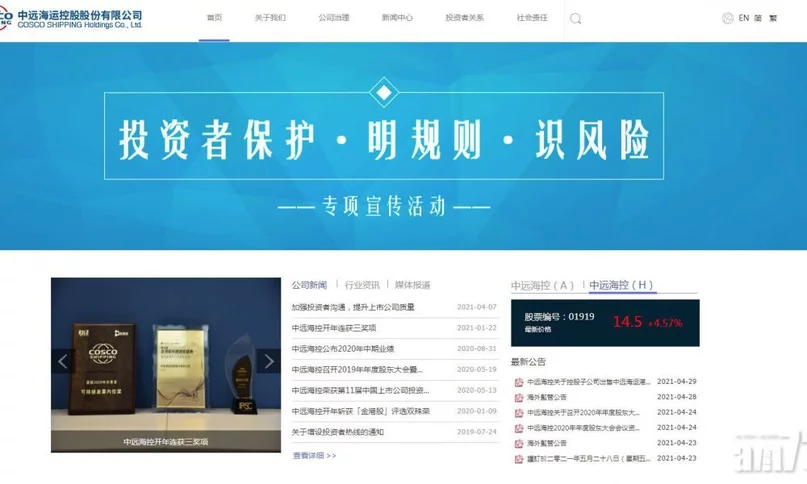Switch language to EN

tap(744, 18)
